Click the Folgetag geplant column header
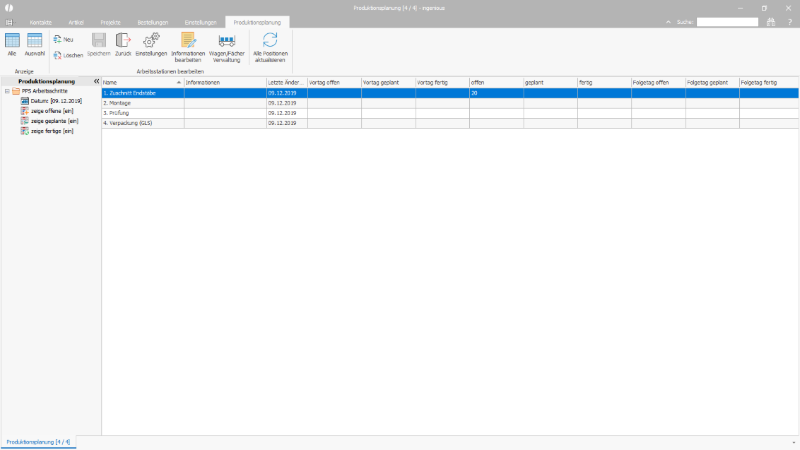 tap(712, 82)
